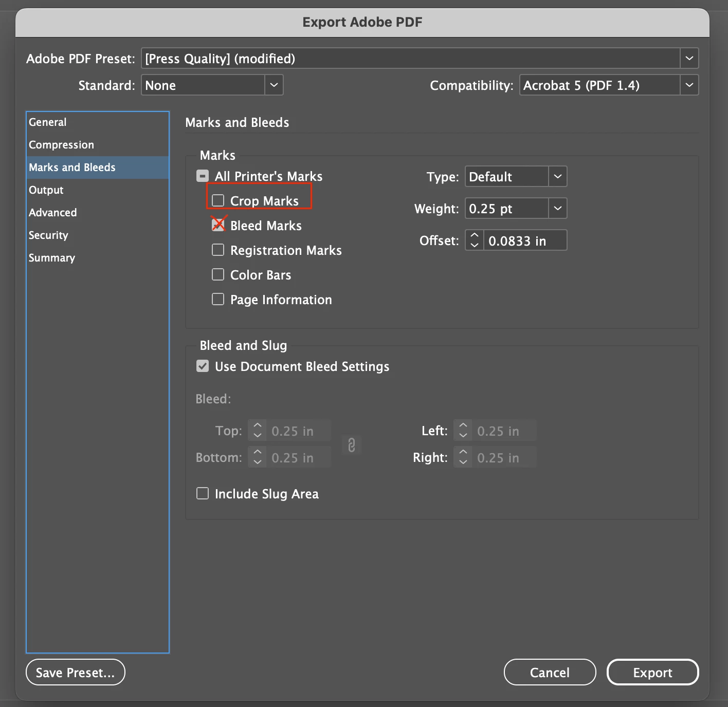Click the Right bleed stepper

point(463,457)
